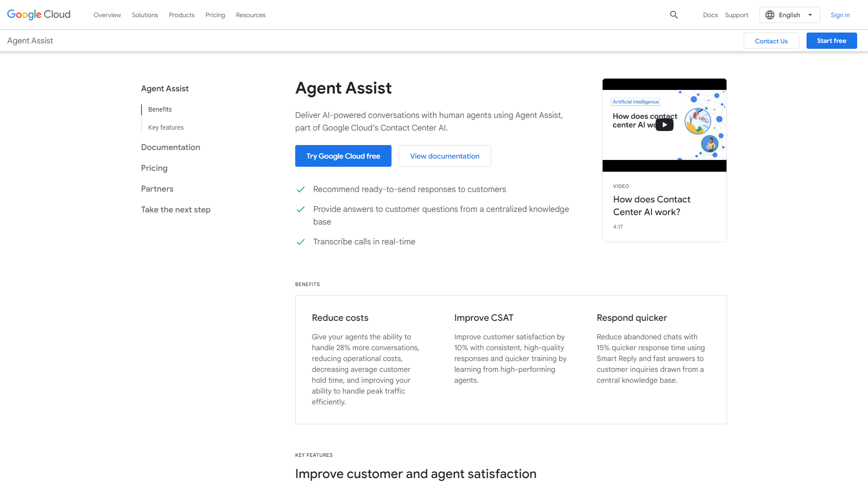This screenshot has height=488, width=868.
Task: Click the green checkmark for knowledge base answers
Action: point(301,210)
